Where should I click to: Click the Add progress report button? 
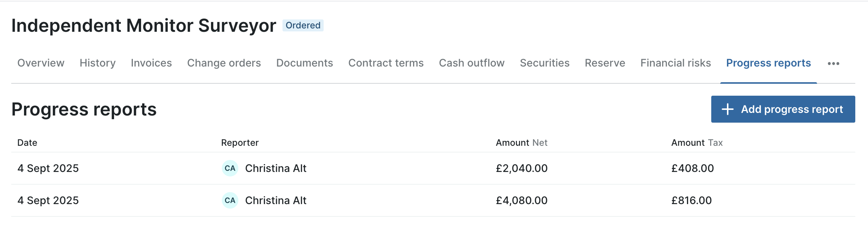[783, 109]
